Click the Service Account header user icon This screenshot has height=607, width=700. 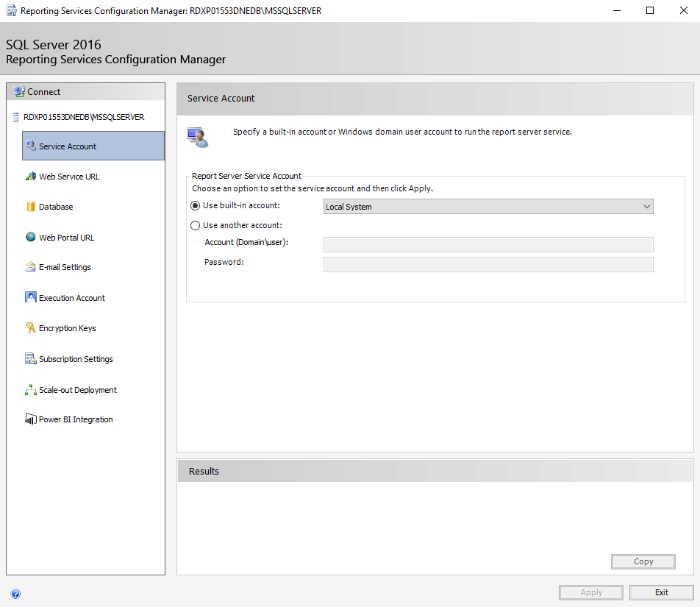pyautogui.click(x=198, y=138)
